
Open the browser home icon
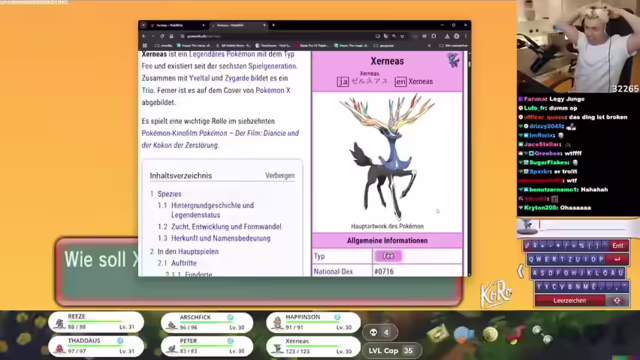pyautogui.click(x=171, y=36)
